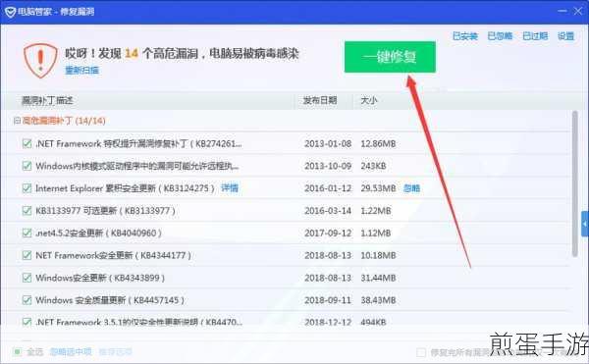Select Windows 安全质量更新 (KB4457145) row text

click(110, 300)
